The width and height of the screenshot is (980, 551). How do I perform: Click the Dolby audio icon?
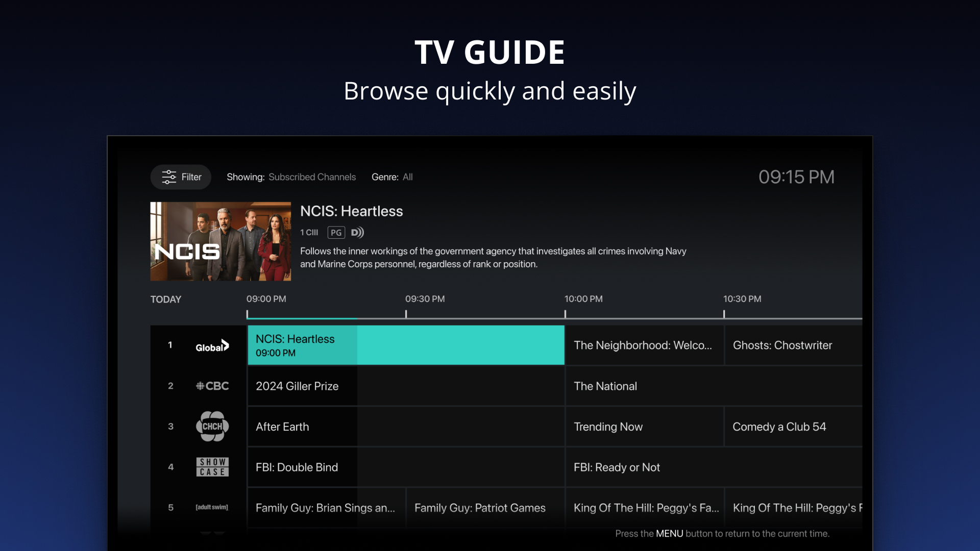pos(357,233)
